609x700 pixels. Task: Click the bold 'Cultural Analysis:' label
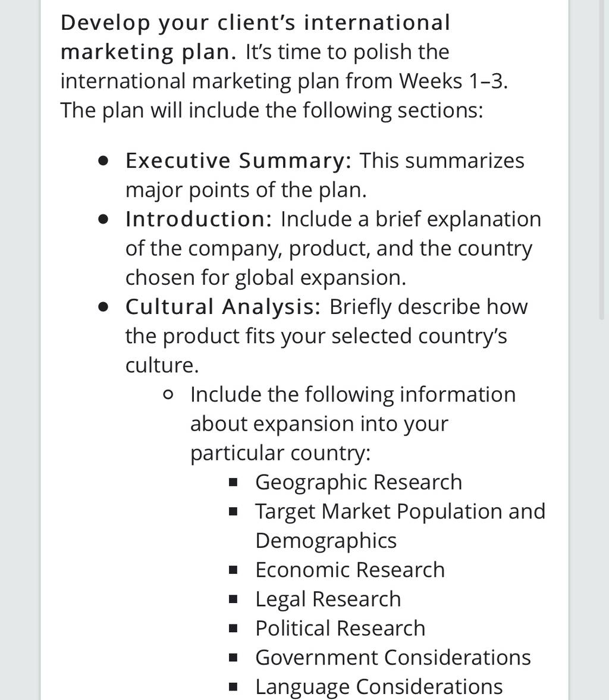point(223,307)
